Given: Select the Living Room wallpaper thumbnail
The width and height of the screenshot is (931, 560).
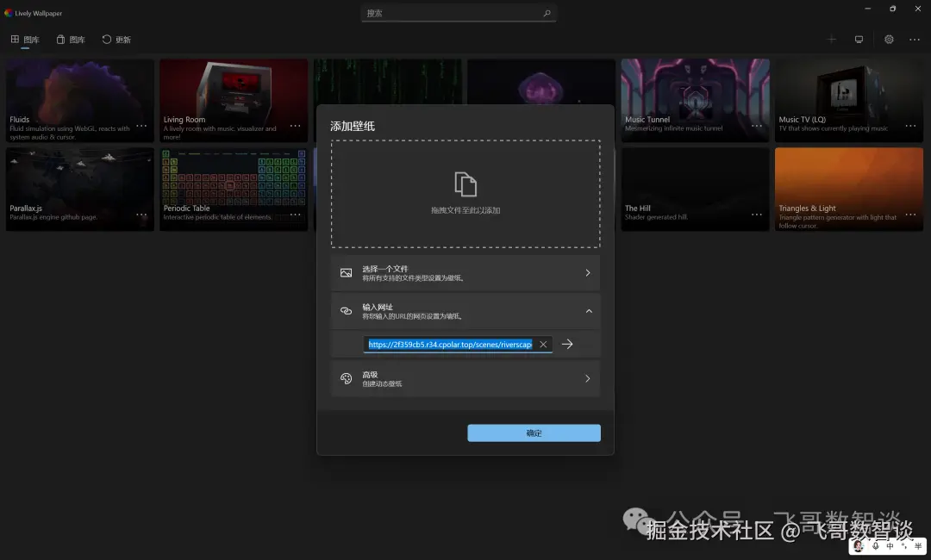Looking at the screenshot, I should pyautogui.click(x=234, y=100).
